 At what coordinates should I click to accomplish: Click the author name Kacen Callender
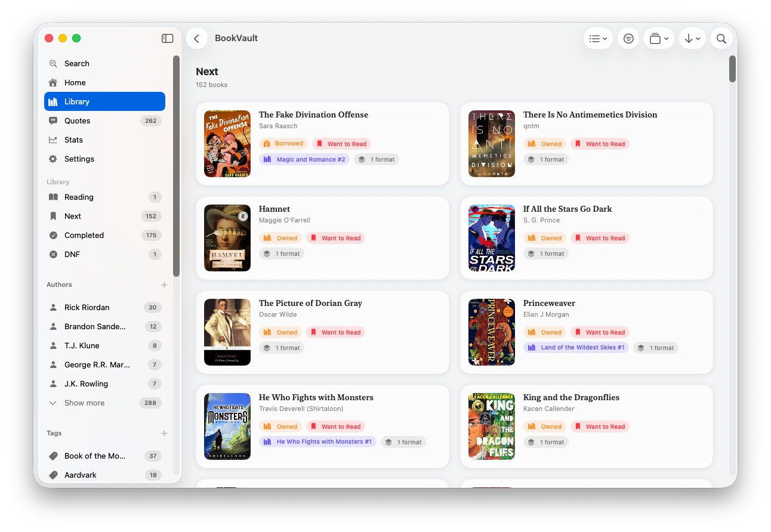549,409
